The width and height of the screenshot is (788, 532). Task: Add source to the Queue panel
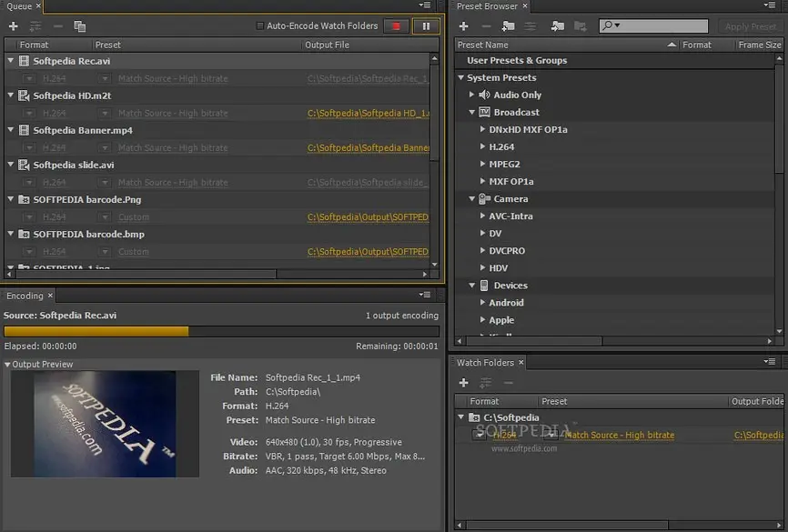[x=14, y=26]
